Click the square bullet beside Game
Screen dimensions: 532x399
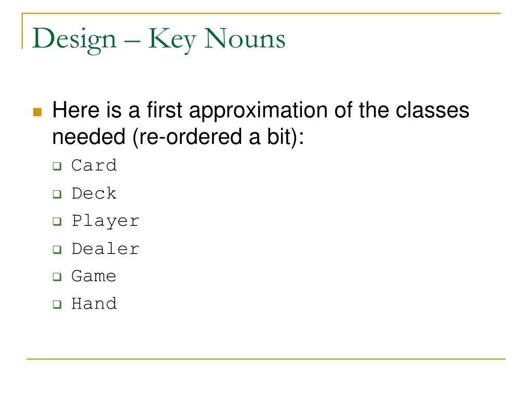[x=57, y=276]
